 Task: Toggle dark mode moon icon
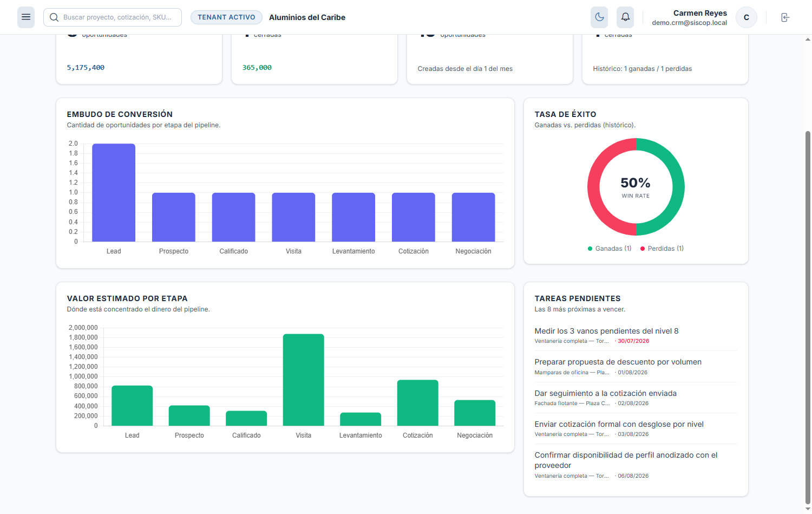click(x=599, y=17)
